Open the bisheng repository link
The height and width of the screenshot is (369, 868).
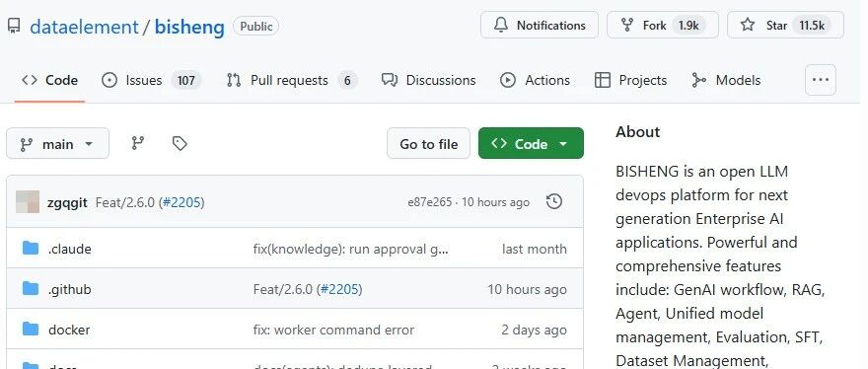[189, 27]
